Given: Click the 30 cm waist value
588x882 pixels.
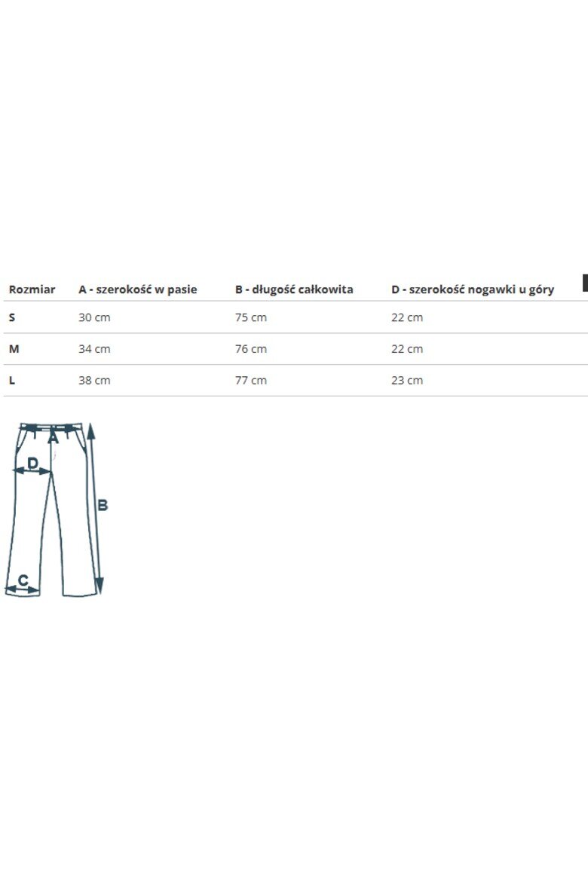Looking at the screenshot, I should point(94,317).
